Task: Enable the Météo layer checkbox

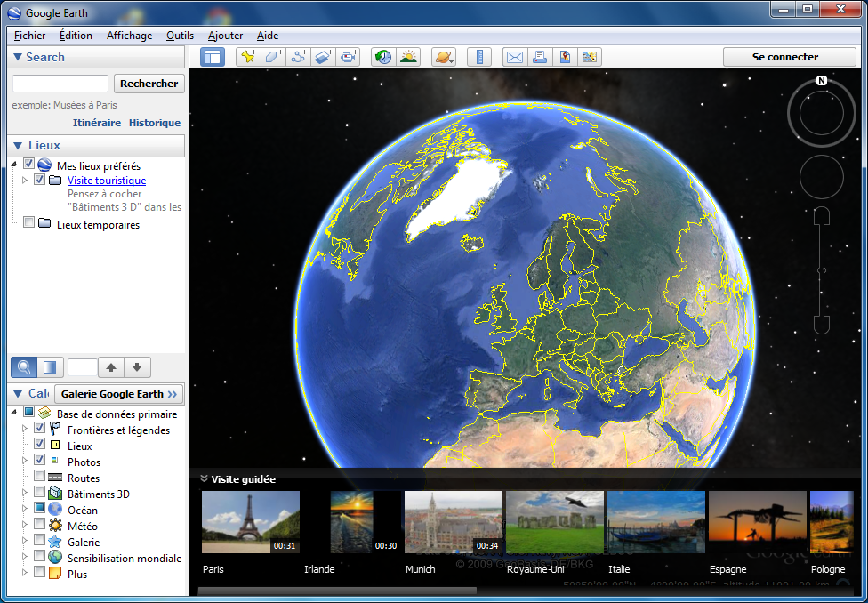Action: coord(39,524)
